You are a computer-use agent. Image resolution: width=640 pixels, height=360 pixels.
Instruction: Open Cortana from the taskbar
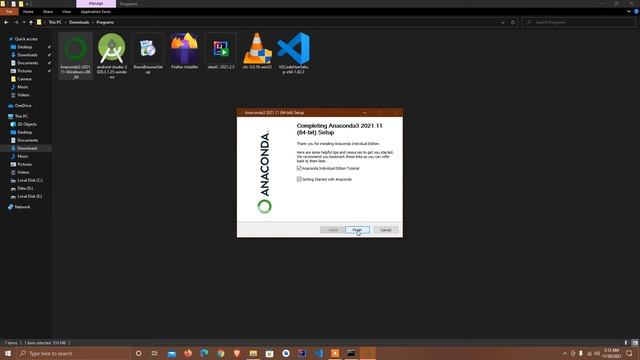[138, 353]
